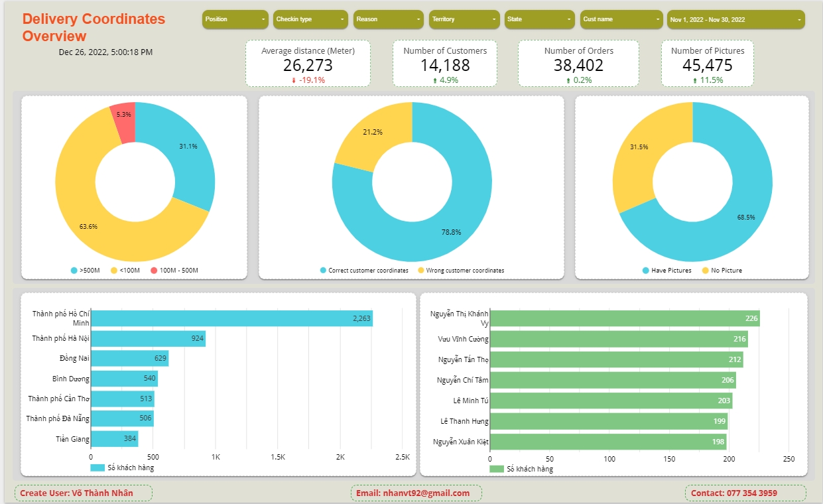Click the Average distance value 26,273
The height and width of the screenshot is (504, 823).
[308, 65]
